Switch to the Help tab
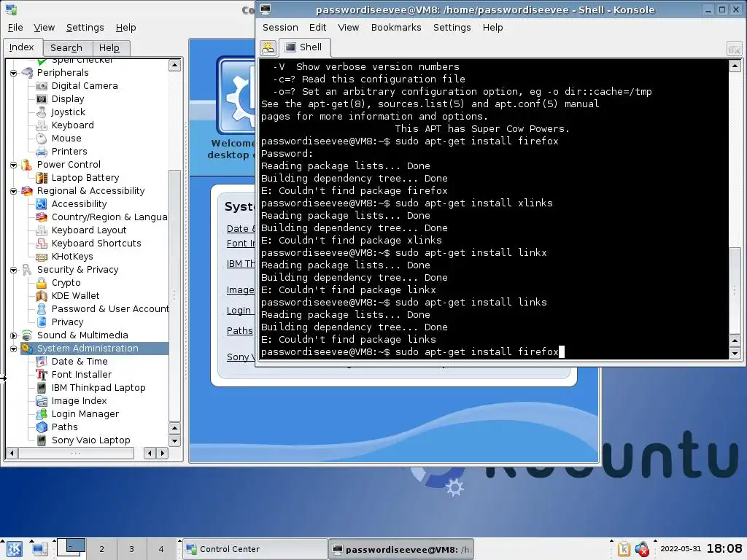 click(x=109, y=47)
